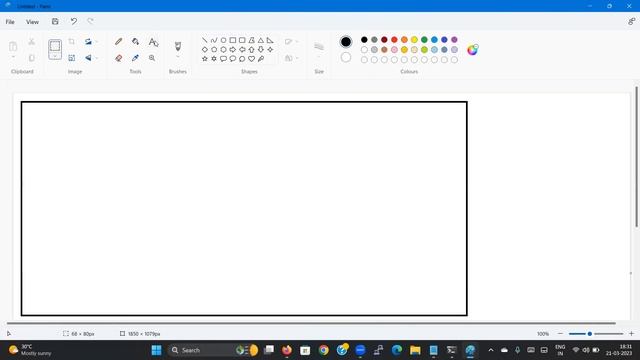Select the Fill bucket tool

[x=136, y=42]
